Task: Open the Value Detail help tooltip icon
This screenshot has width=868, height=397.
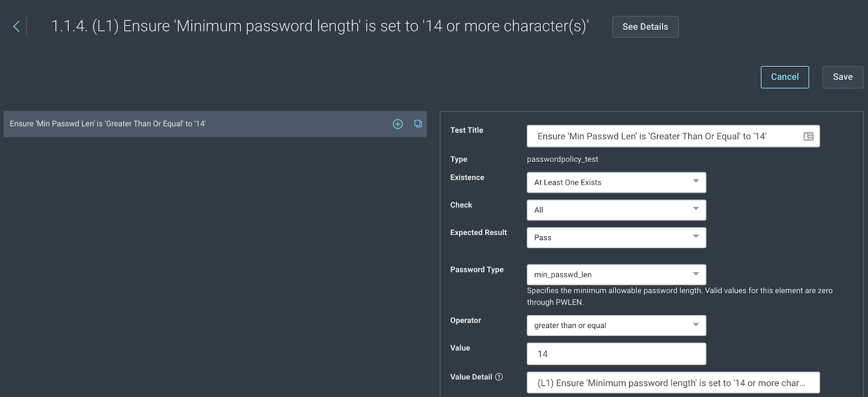Action: (x=499, y=377)
